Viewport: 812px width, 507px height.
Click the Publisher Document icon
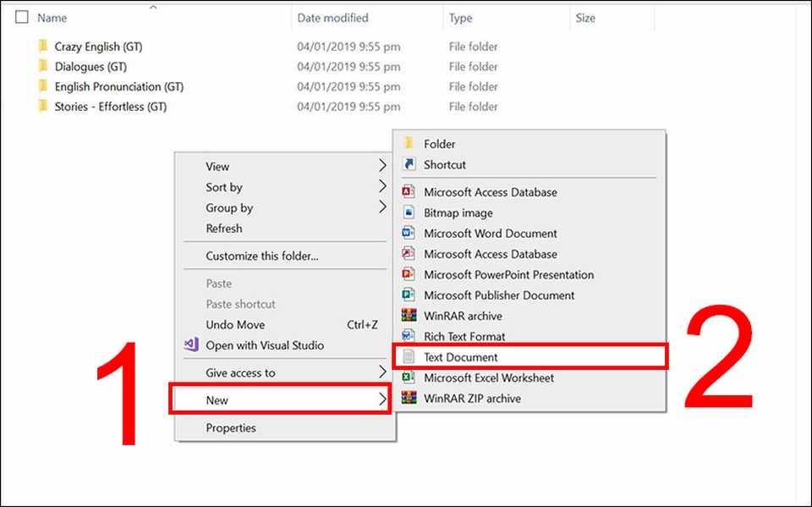tap(409, 295)
